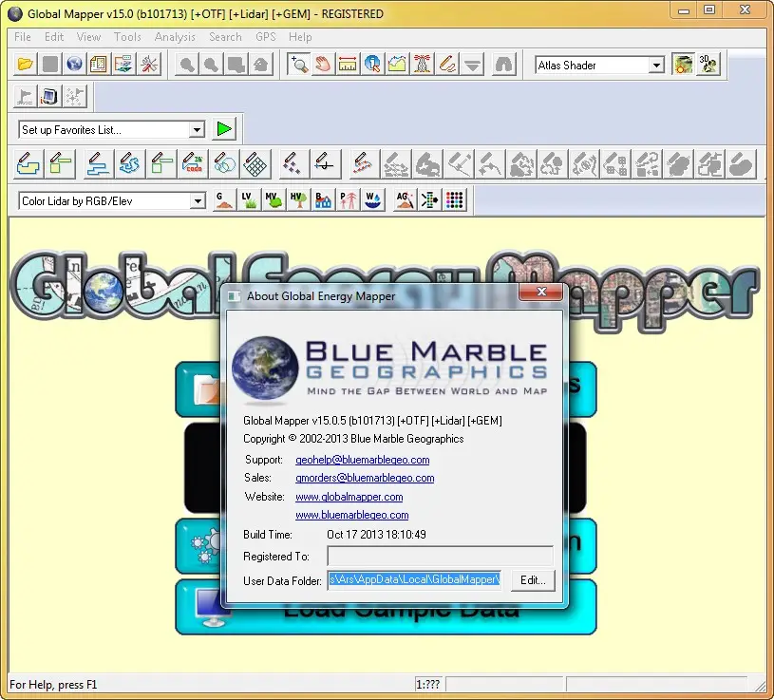Click the binoculars search icon

504,65
